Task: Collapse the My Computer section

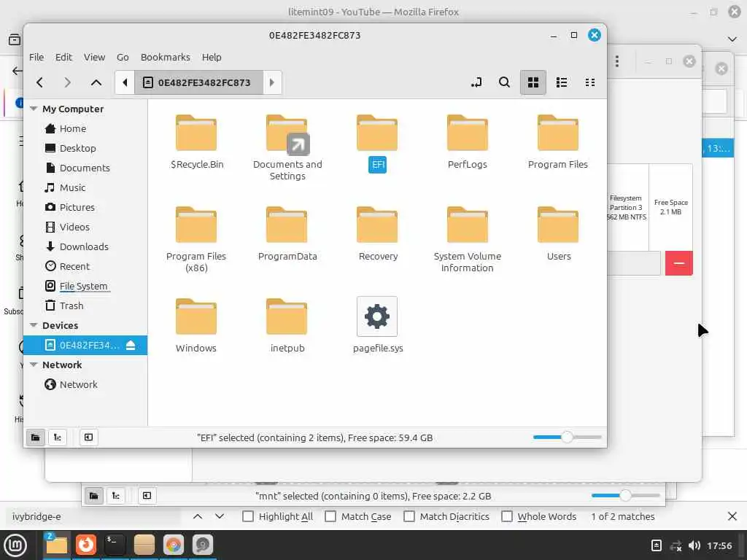Action: [x=34, y=109]
